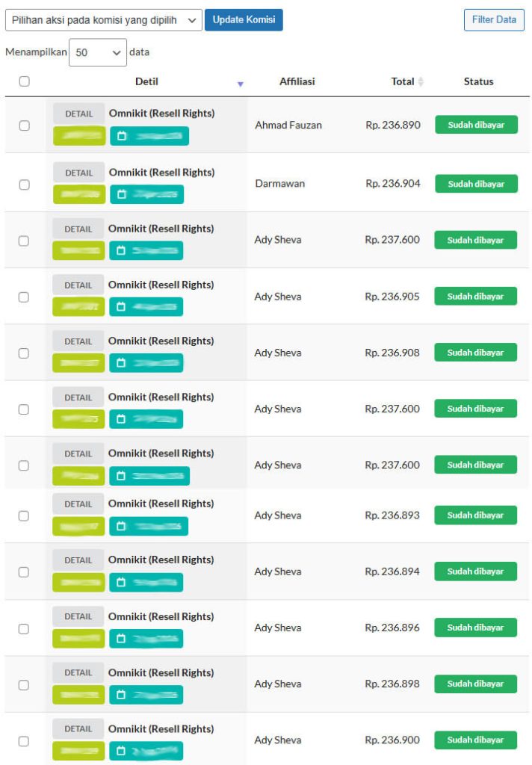Open the commission action selection dropdown
The image size is (532, 765).
[103, 20]
